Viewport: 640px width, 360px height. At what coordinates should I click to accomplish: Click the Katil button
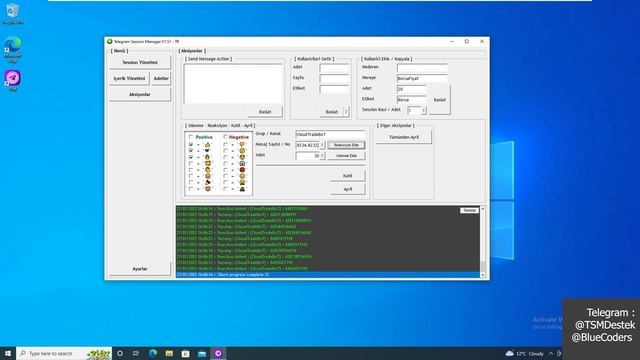[x=347, y=176]
